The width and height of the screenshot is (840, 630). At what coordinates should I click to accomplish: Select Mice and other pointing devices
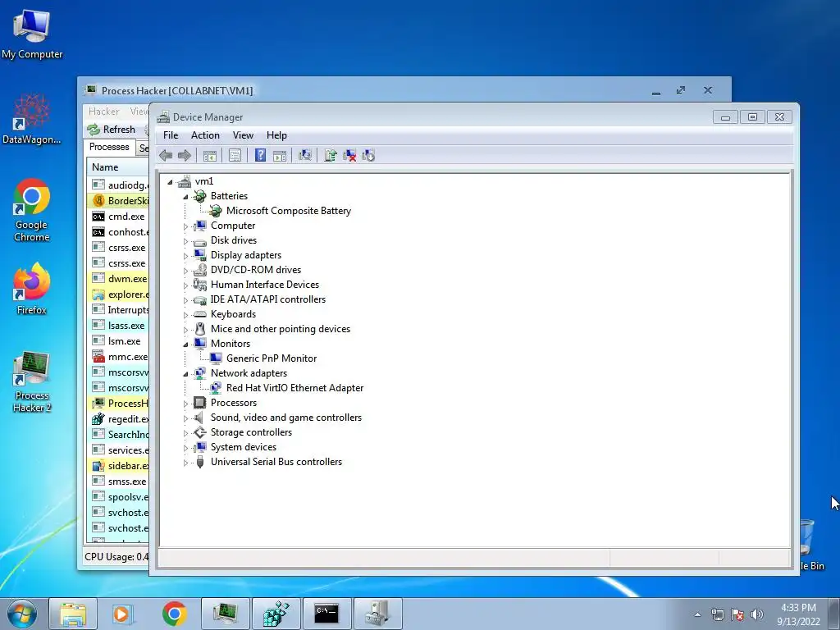[281, 329]
